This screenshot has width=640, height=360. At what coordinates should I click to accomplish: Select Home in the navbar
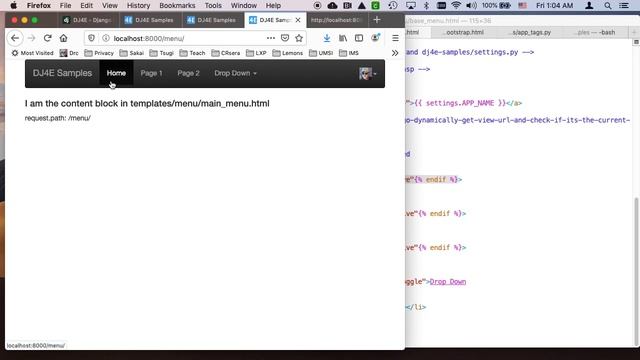click(x=116, y=73)
